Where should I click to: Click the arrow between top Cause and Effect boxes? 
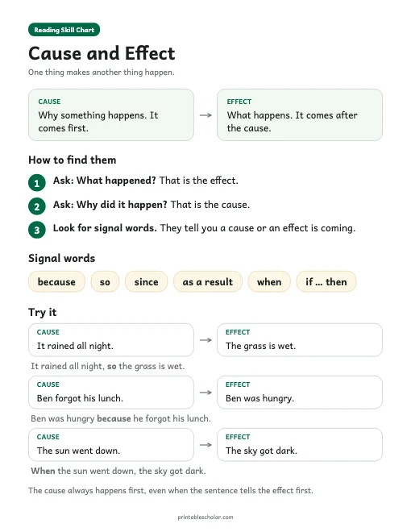[205, 115]
